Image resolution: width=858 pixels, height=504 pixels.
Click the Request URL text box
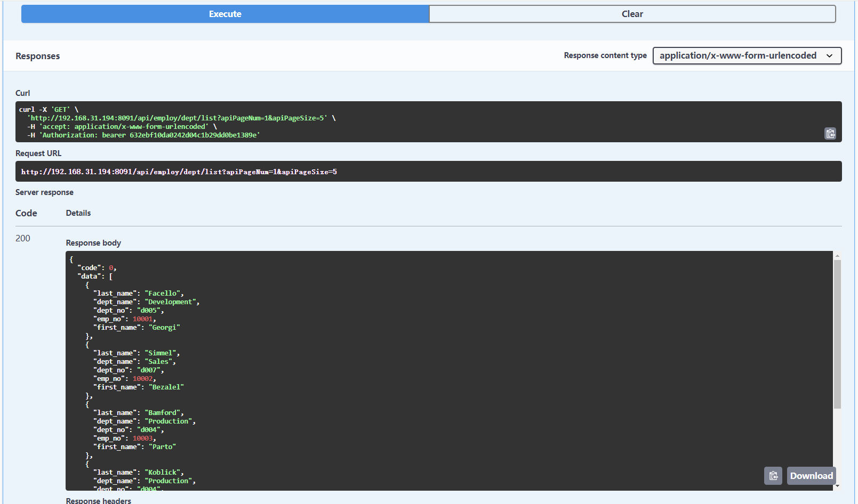click(428, 172)
